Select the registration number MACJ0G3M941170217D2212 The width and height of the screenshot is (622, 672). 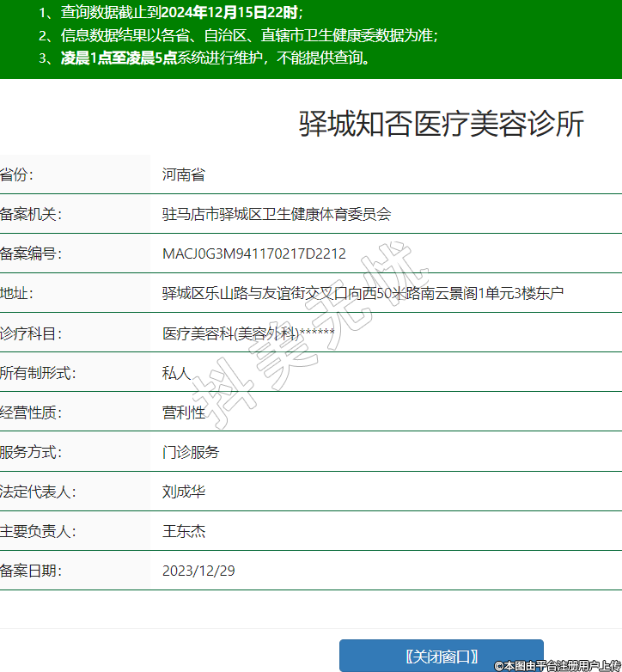[253, 254]
